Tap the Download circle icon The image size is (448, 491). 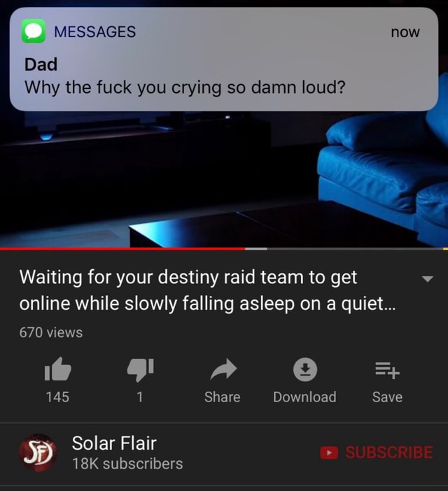pos(304,369)
